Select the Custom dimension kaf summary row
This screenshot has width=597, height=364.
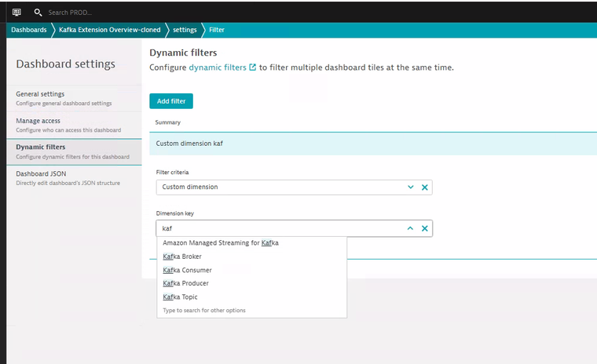point(373,144)
